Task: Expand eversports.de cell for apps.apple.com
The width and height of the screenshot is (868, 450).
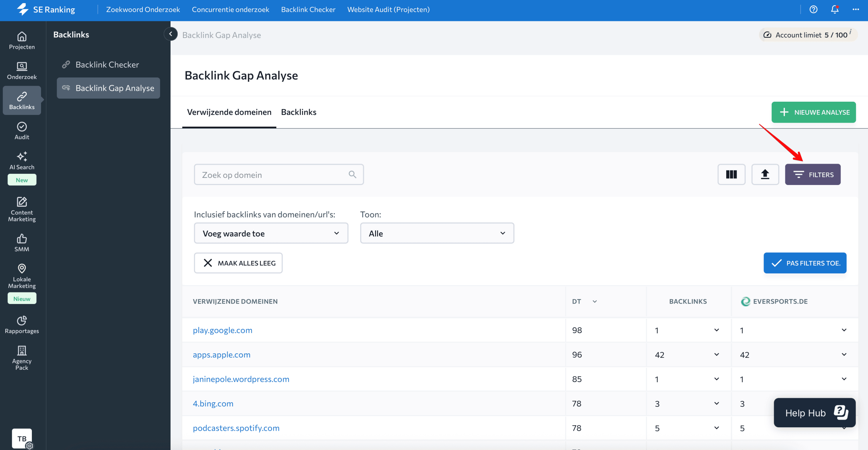Action: coord(844,354)
